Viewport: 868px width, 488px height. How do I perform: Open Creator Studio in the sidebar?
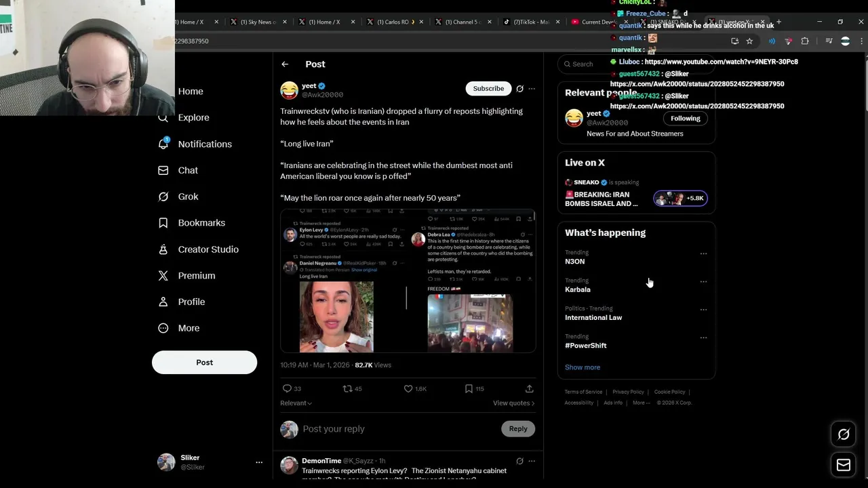pos(199,249)
